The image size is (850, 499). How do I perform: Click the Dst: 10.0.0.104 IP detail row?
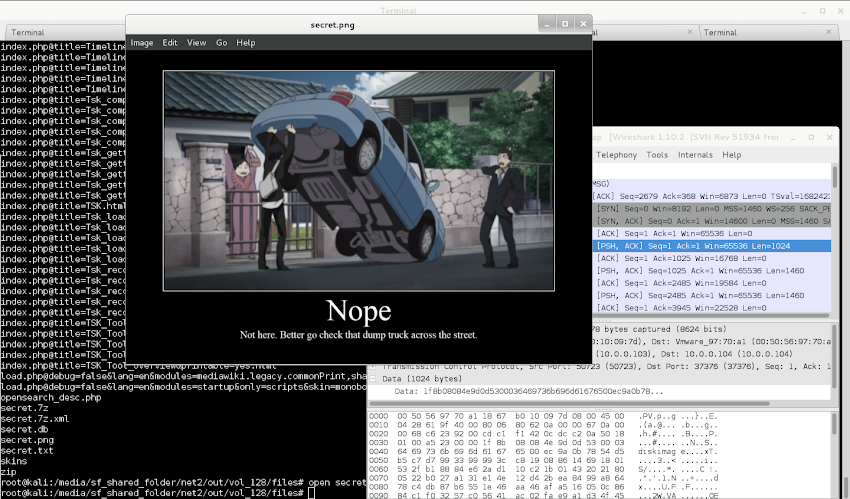point(711,354)
